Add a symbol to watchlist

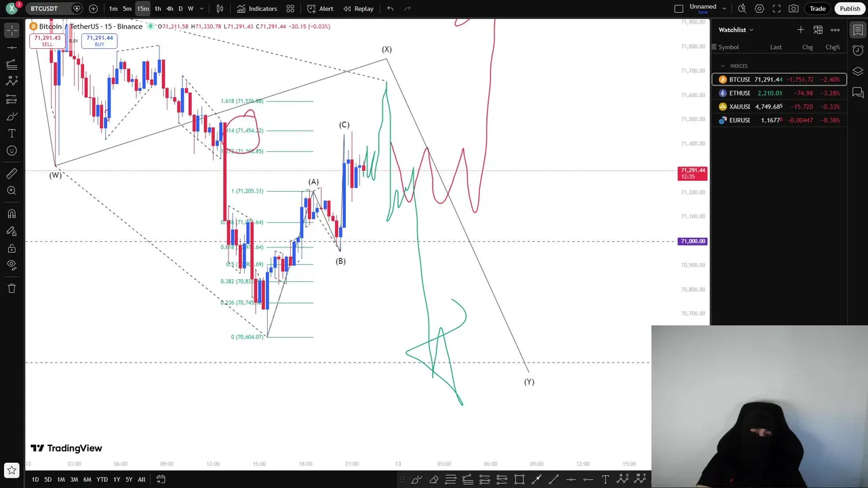[x=801, y=30]
